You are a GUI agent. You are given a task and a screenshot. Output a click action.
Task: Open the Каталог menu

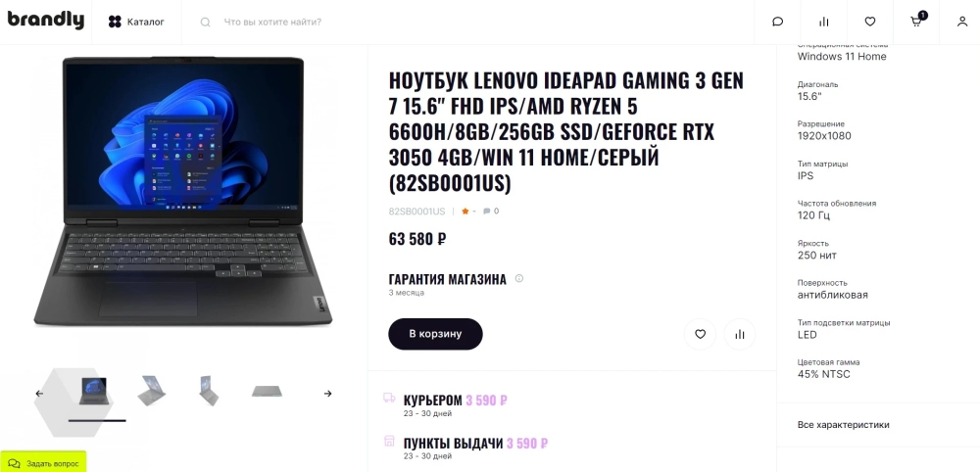[136, 22]
